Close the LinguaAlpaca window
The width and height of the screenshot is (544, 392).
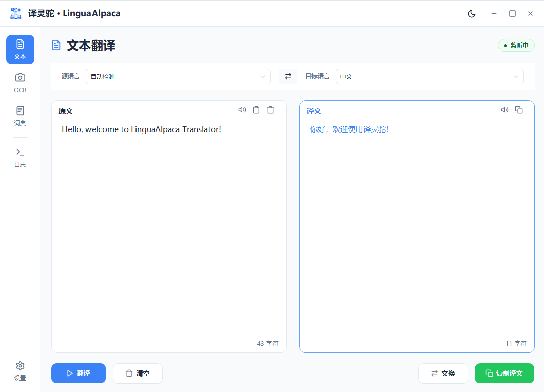530,14
